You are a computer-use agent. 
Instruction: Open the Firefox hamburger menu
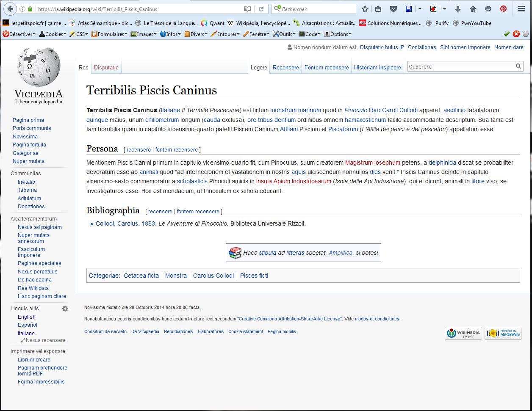521,9
